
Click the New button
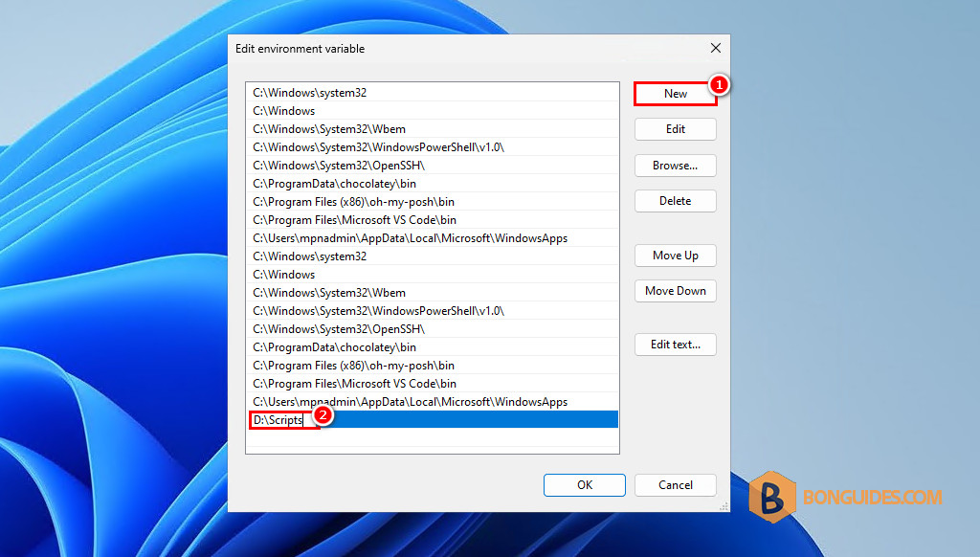(675, 94)
